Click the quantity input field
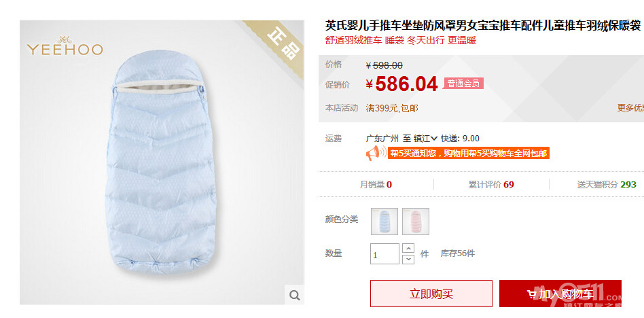Viewport: 644px width, 318px height. 384,254
